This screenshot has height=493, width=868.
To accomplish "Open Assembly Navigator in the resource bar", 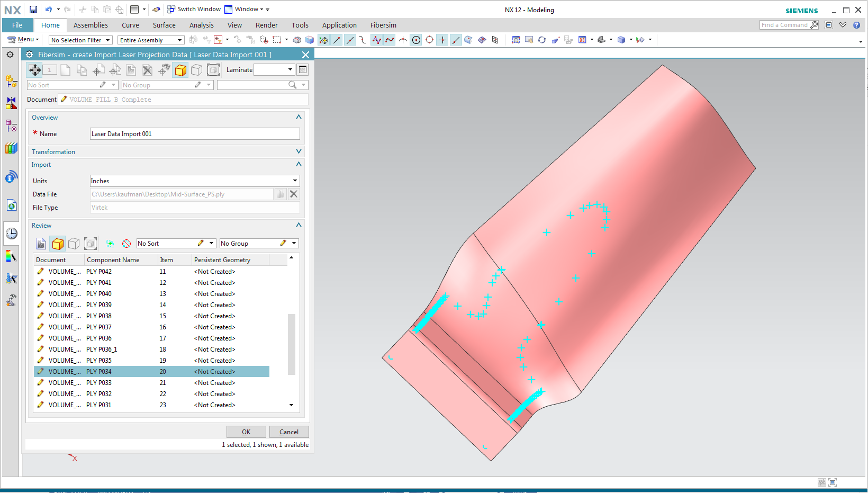I will coord(11,81).
